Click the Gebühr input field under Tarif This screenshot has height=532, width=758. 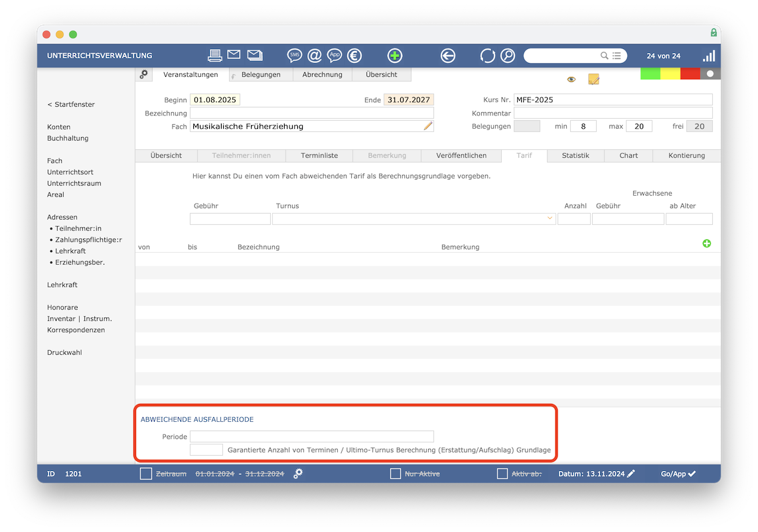pyautogui.click(x=230, y=219)
